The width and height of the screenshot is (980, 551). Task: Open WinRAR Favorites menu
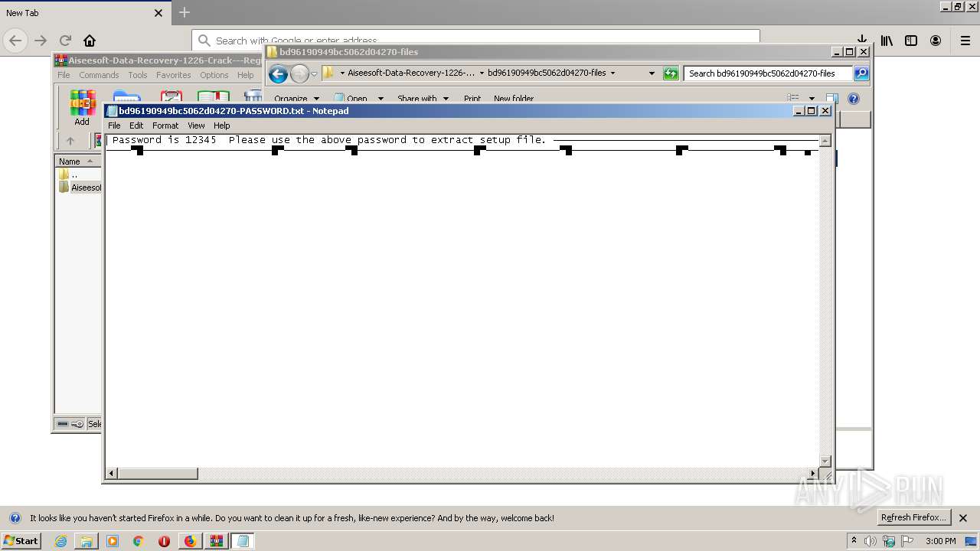tap(174, 75)
